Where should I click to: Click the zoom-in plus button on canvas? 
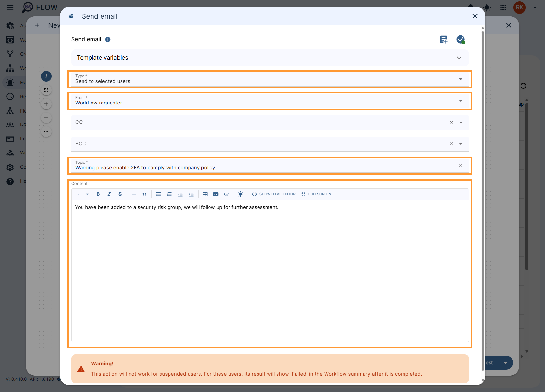(46, 104)
